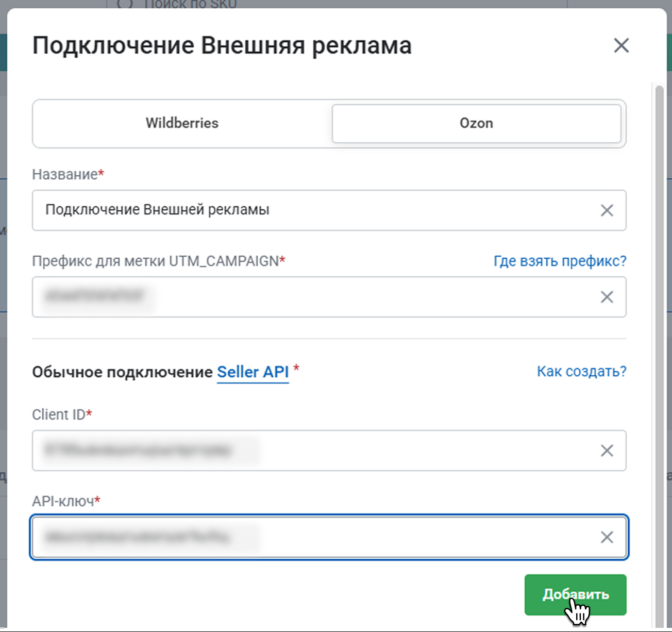Open the Seller API link
Screen dimensions: 672x632
(x=253, y=372)
